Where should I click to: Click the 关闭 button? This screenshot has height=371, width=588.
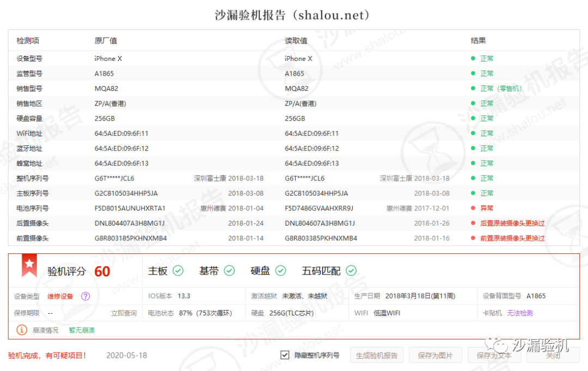point(553,355)
